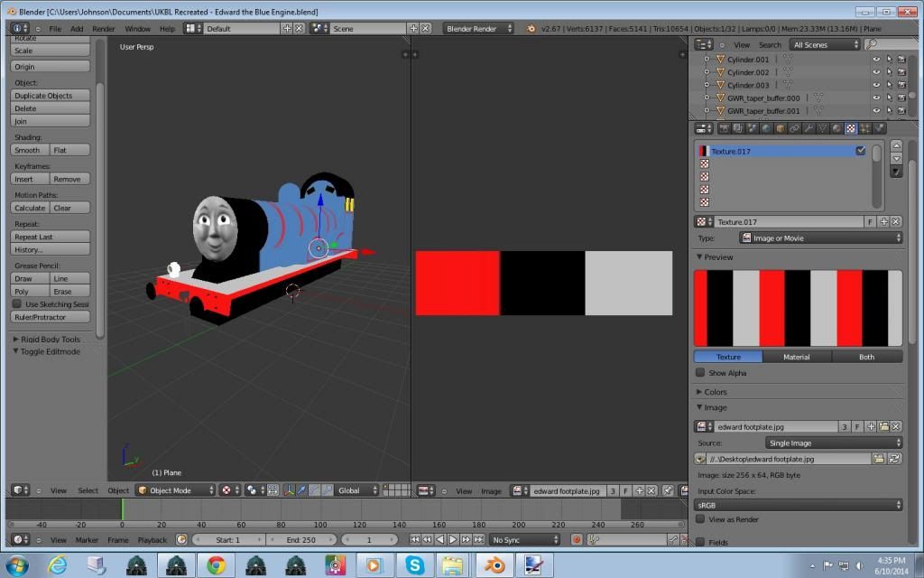The width and height of the screenshot is (924, 578).
Task: Open the Scene properties tab
Action: coord(752,128)
